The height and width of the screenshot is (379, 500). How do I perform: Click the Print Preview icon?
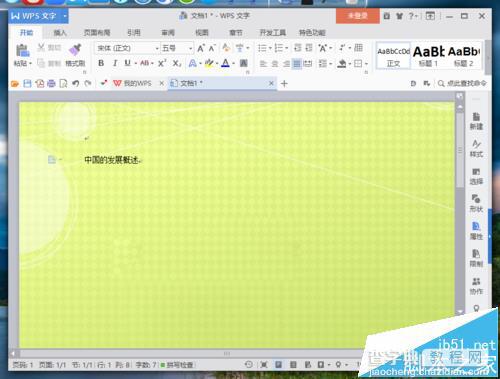(63, 84)
